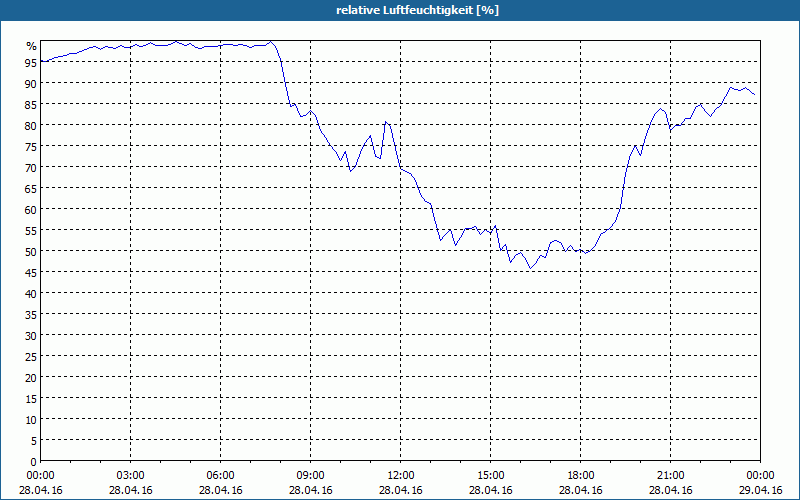
Task: Click the 29.04.16 date label
Action: click(x=760, y=490)
